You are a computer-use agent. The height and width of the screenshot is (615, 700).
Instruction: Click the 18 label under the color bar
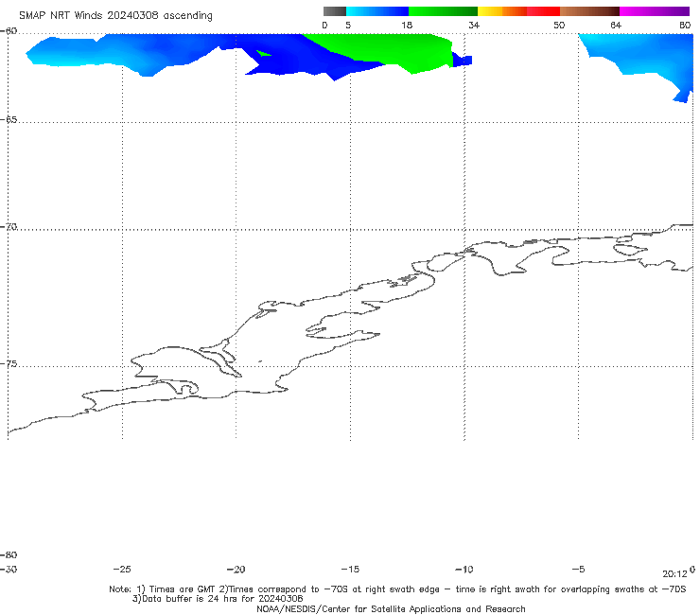(x=407, y=25)
